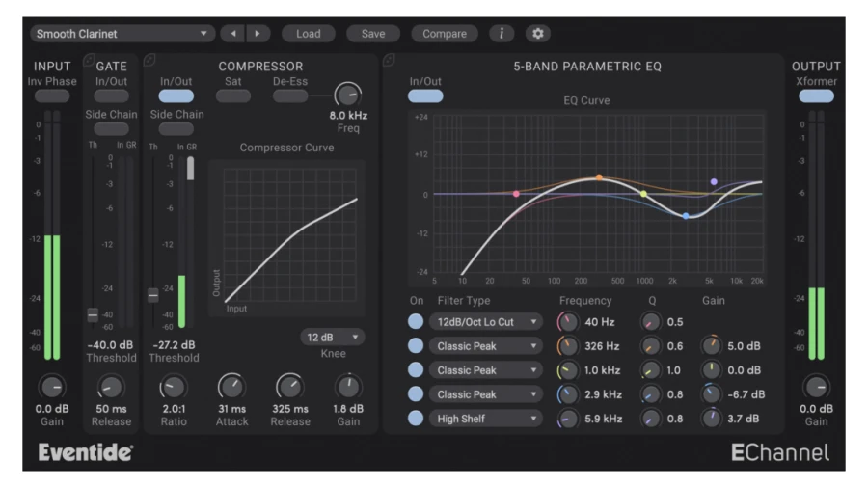The width and height of the screenshot is (868, 488).
Task: Click the Compressor Release knob 325 ms
Action: (x=290, y=388)
